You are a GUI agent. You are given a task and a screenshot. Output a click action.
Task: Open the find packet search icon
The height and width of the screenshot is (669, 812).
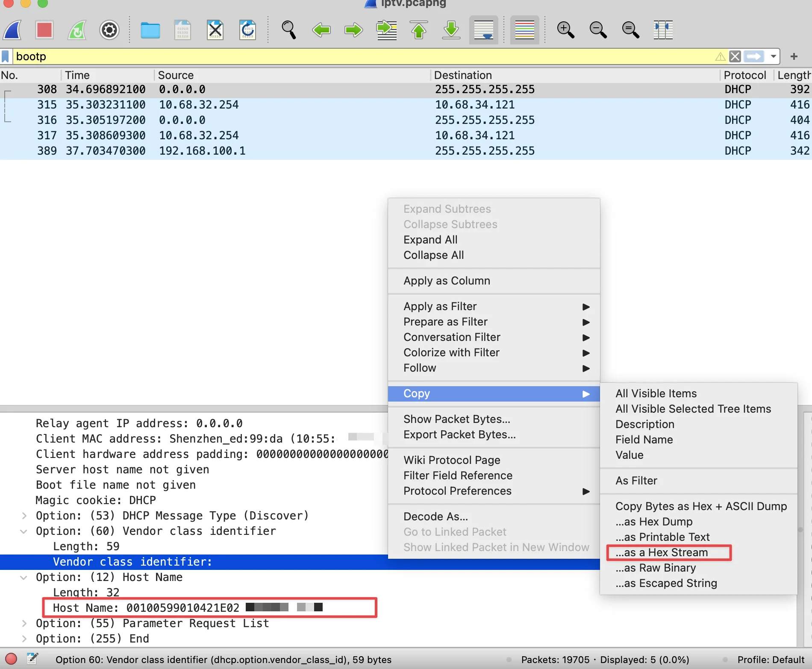point(288,30)
